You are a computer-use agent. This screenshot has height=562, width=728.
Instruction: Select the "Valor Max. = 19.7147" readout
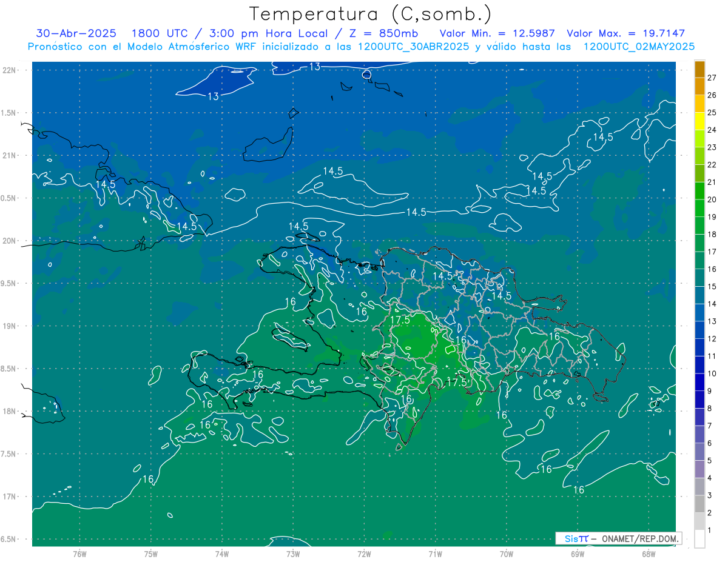(x=625, y=33)
